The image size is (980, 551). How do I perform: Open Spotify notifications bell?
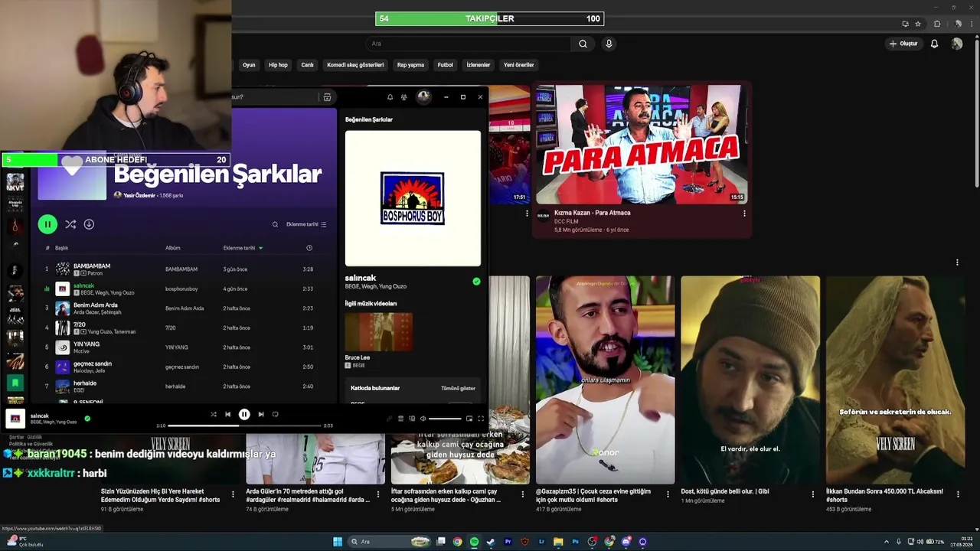(390, 97)
